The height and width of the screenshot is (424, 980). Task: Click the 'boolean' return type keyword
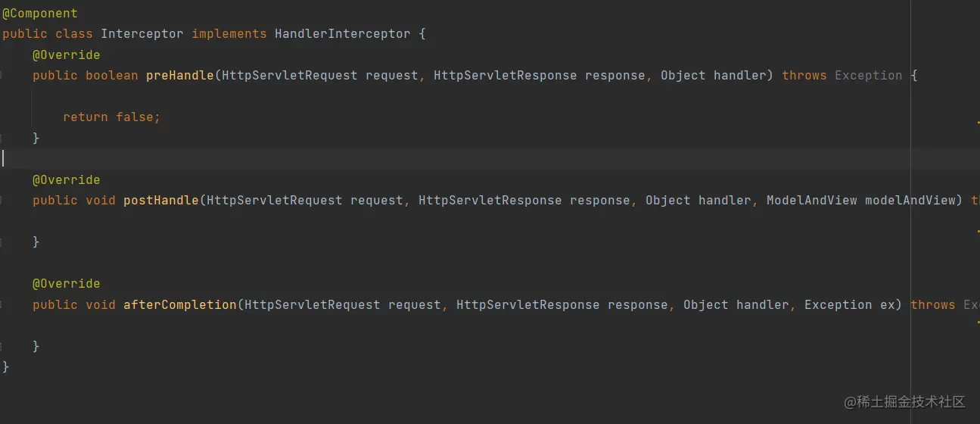pyautogui.click(x=111, y=76)
